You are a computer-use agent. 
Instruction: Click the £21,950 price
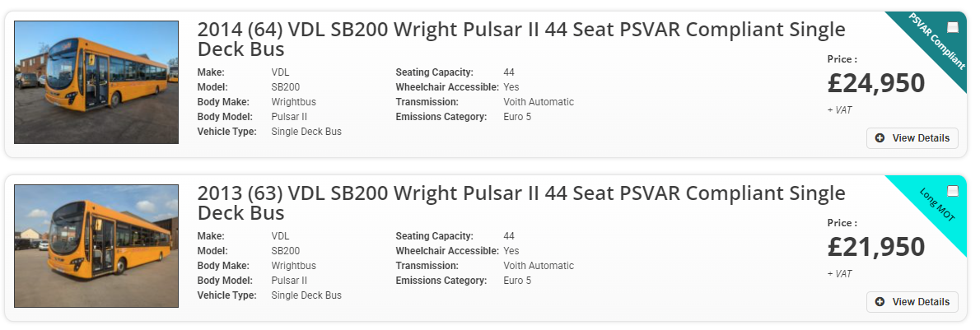[876, 247]
